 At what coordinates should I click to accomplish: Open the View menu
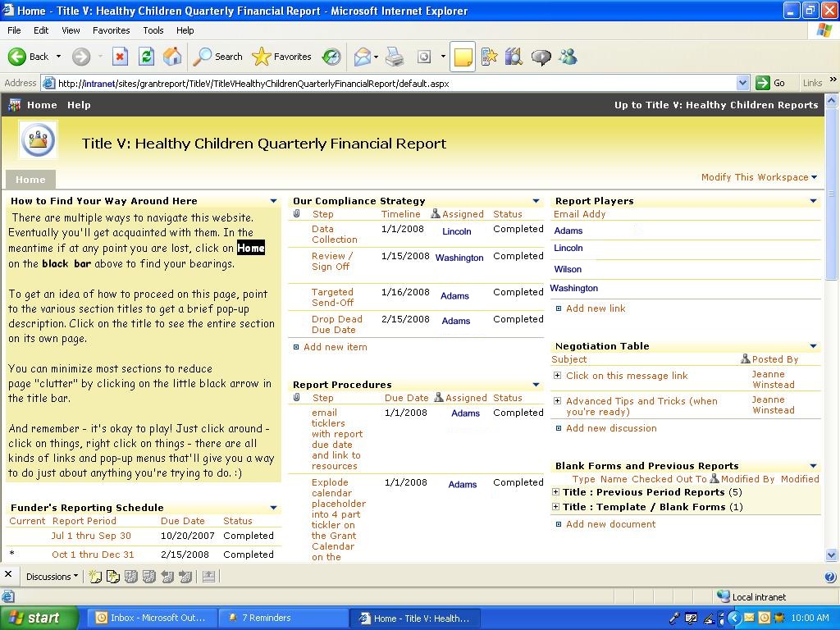point(71,30)
